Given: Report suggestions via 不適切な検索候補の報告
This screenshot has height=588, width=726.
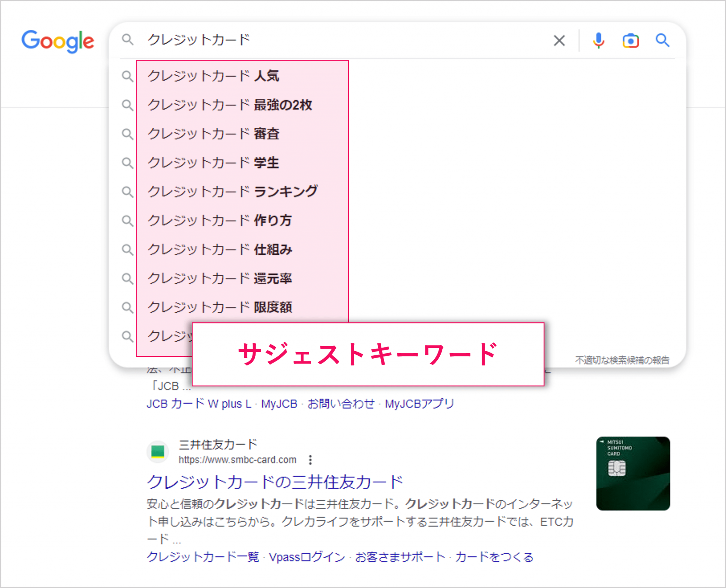Looking at the screenshot, I should [x=622, y=360].
